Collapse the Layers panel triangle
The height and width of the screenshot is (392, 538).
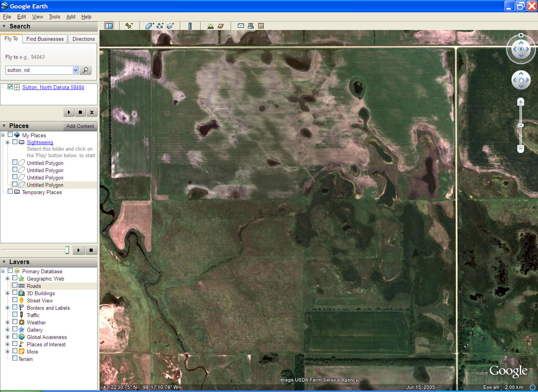pos(4,262)
